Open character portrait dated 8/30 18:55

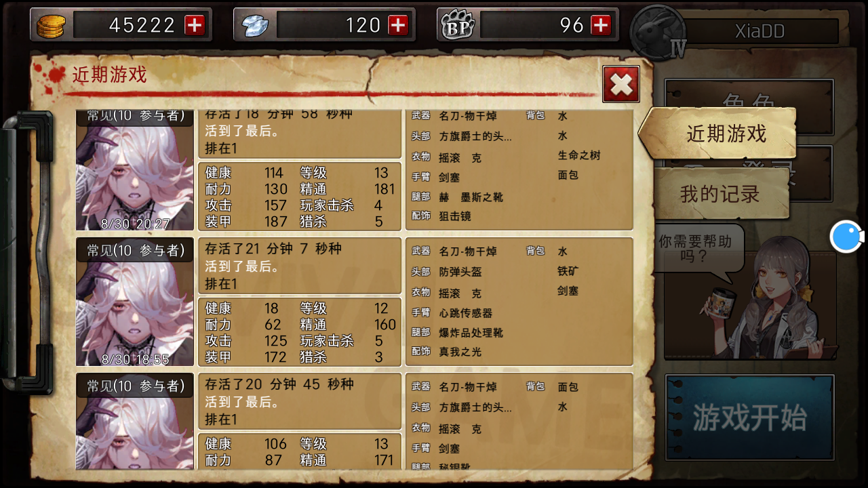tap(135, 302)
